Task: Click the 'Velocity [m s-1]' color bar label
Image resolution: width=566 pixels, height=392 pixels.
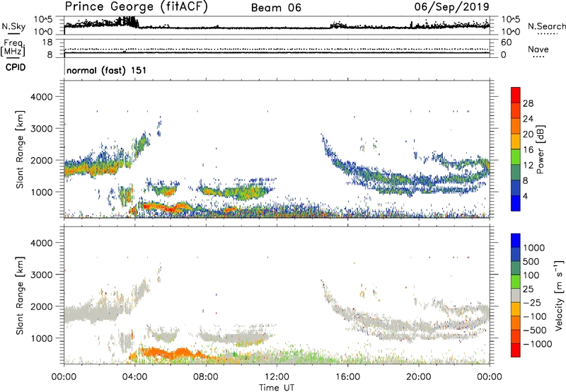Action: coord(559,295)
